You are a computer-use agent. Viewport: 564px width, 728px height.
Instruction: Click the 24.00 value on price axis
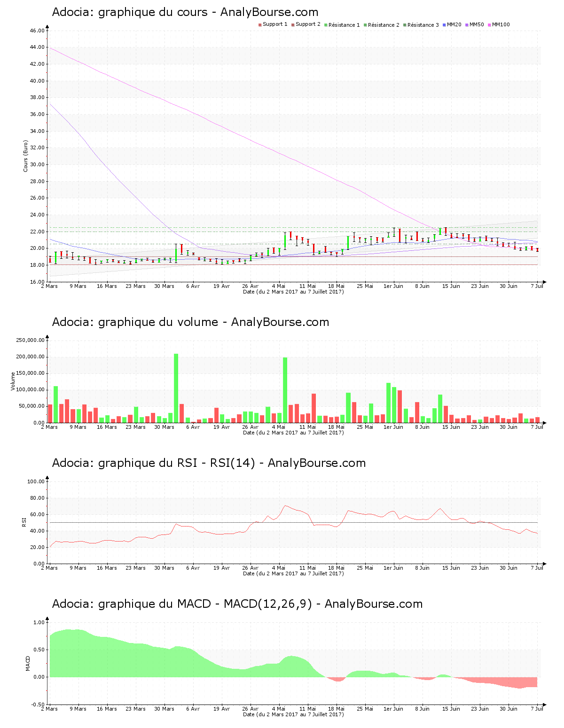37,215
